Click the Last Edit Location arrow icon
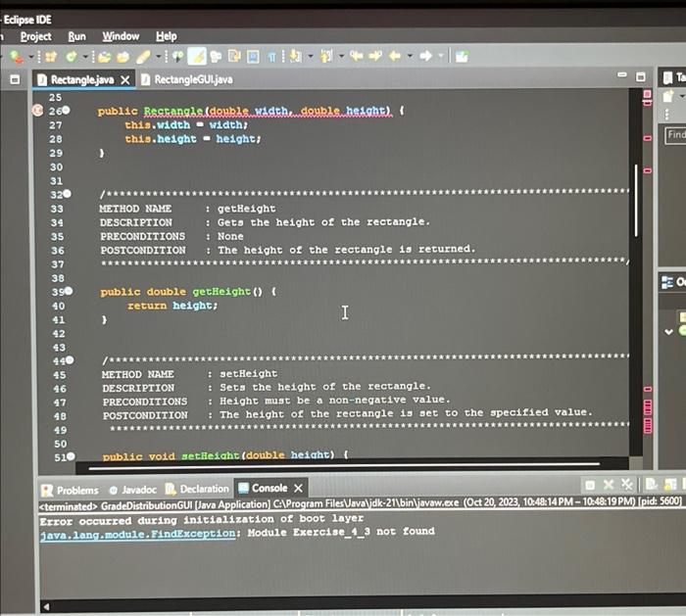686x616 pixels. click(x=356, y=56)
